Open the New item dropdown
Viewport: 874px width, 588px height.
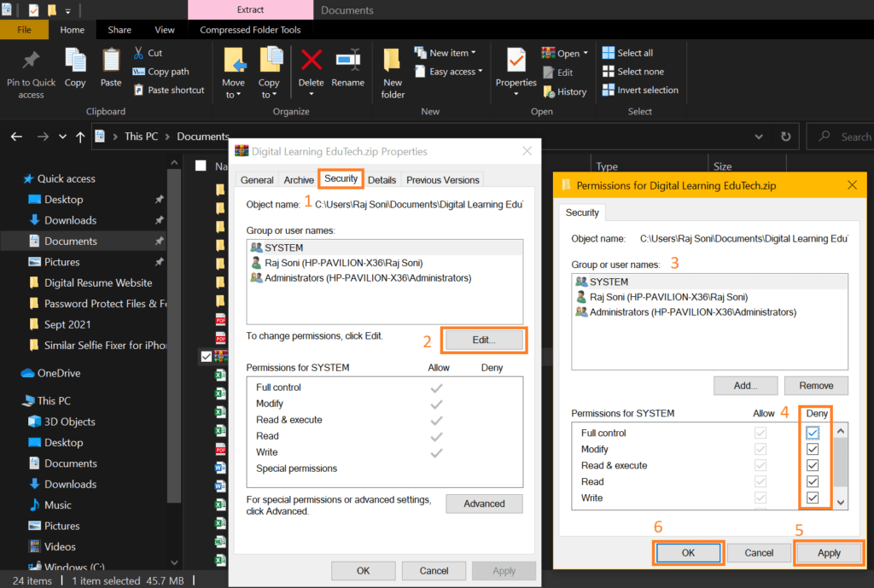pyautogui.click(x=447, y=52)
